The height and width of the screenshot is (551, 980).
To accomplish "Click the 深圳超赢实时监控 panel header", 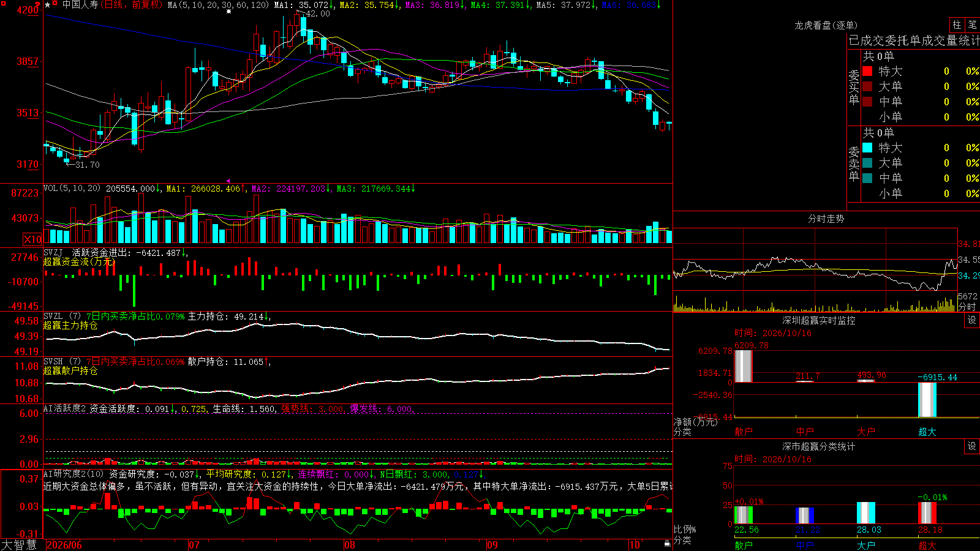I will (x=819, y=320).
